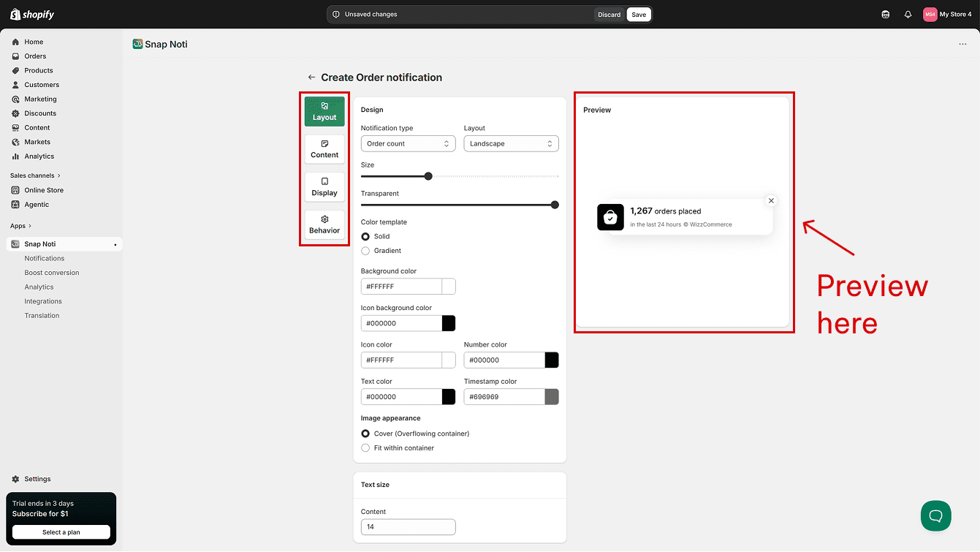Click the Analytics bar chart icon

[15, 156]
